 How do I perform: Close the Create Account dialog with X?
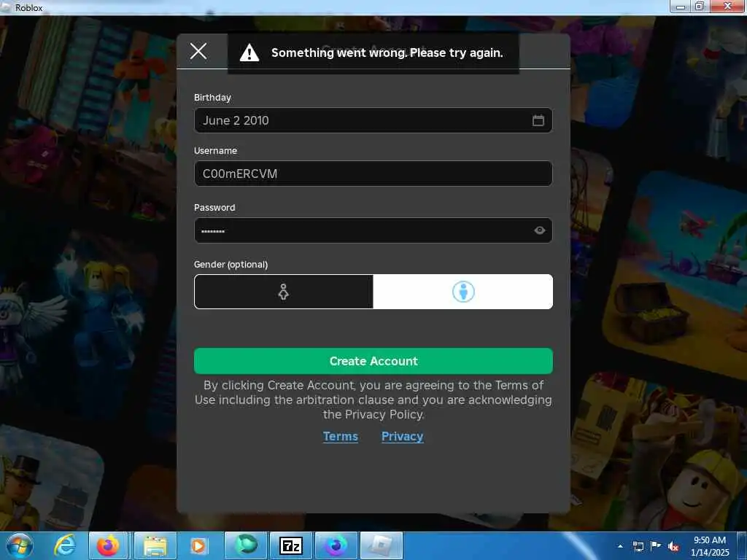(x=198, y=51)
